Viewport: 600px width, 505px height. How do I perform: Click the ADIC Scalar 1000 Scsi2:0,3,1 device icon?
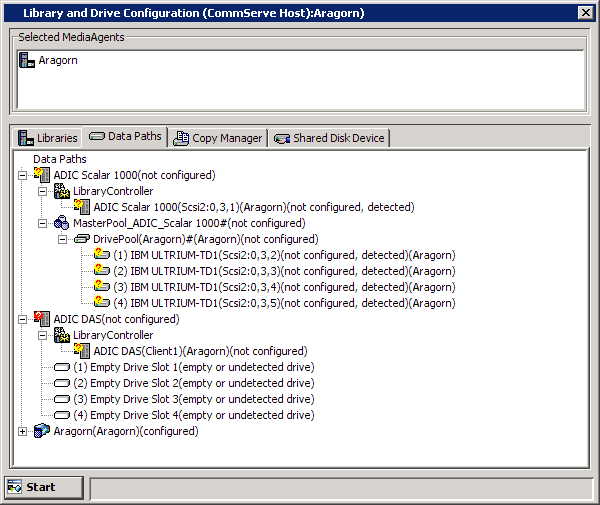pyautogui.click(x=82, y=207)
